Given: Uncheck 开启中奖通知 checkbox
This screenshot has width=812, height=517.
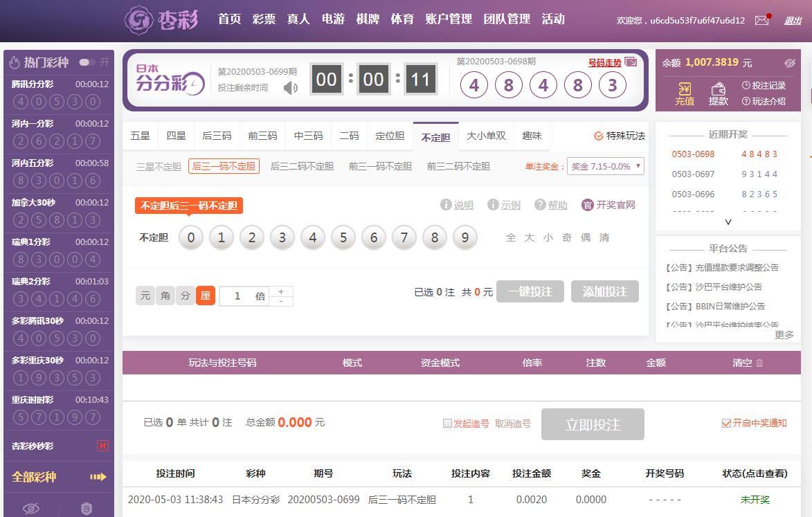Looking at the screenshot, I should tap(727, 424).
